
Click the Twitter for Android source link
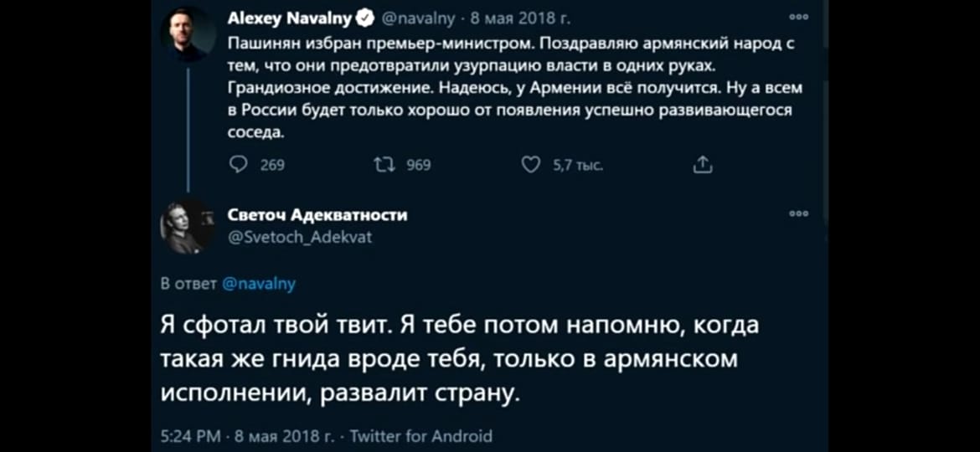point(420,435)
